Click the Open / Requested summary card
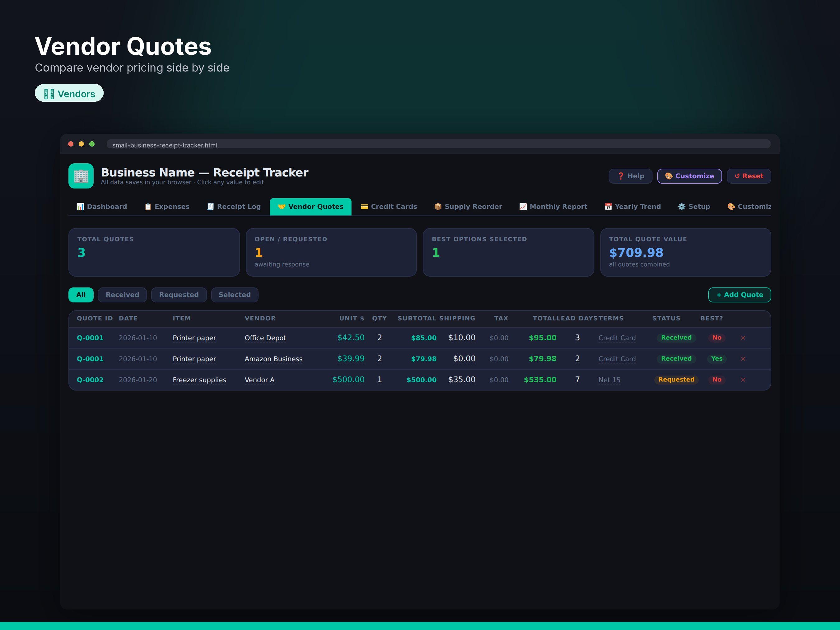The width and height of the screenshot is (840, 630). (331, 252)
